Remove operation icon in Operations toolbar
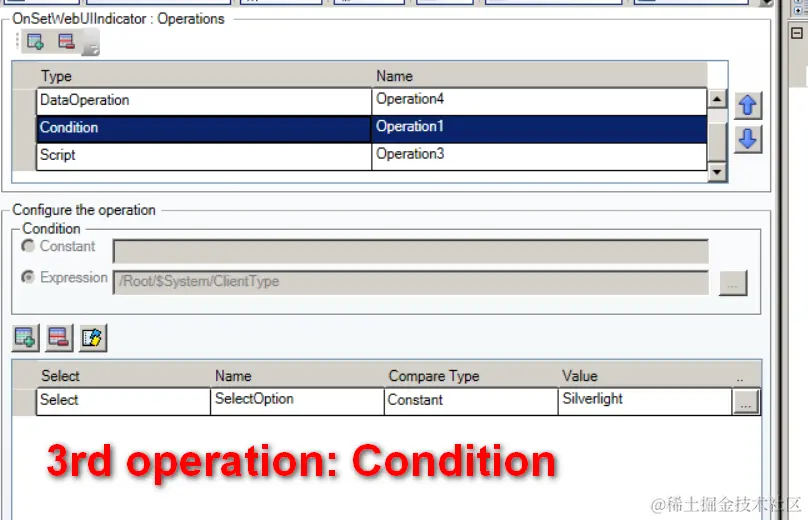 [x=66, y=41]
